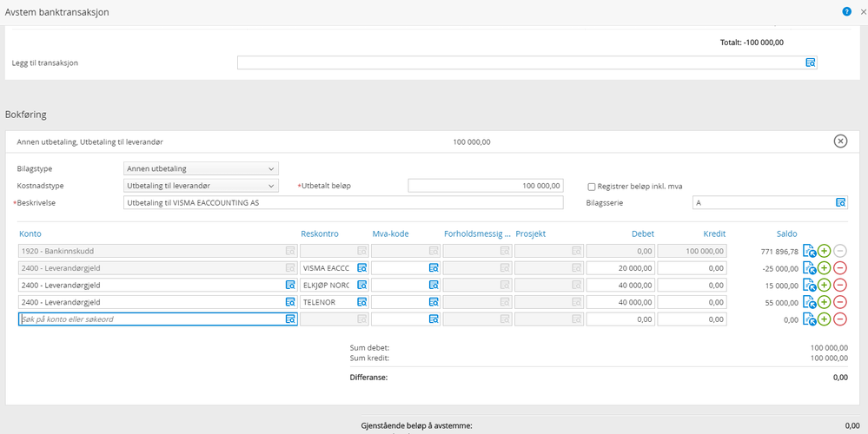Delete the VISMA EACC posting row
Viewport: 868px width, 434px height.
pyautogui.click(x=840, y=268)
